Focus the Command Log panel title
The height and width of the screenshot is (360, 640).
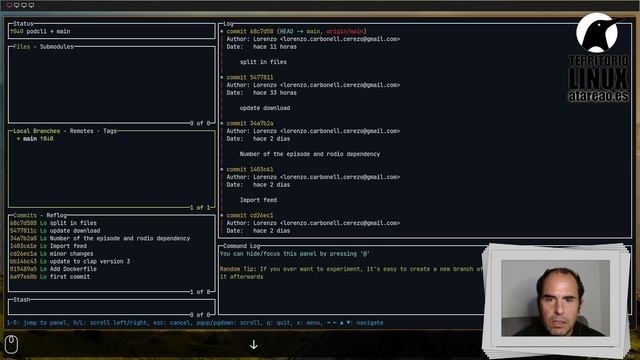[242, 246]
